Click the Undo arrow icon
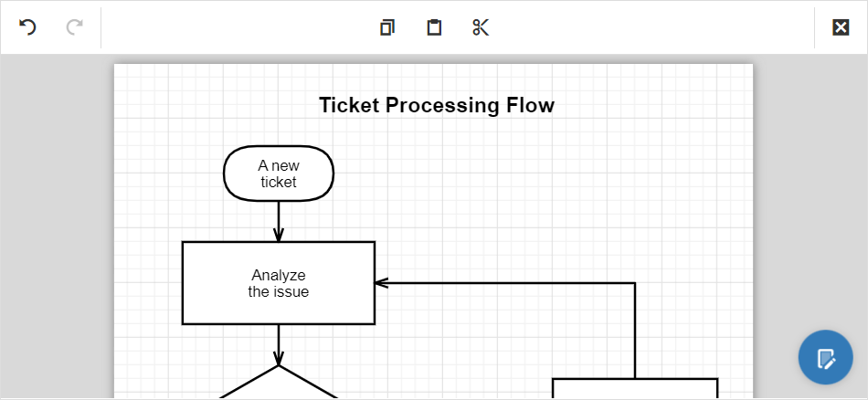This screenshot has height=400, width=868. point(27,27)
